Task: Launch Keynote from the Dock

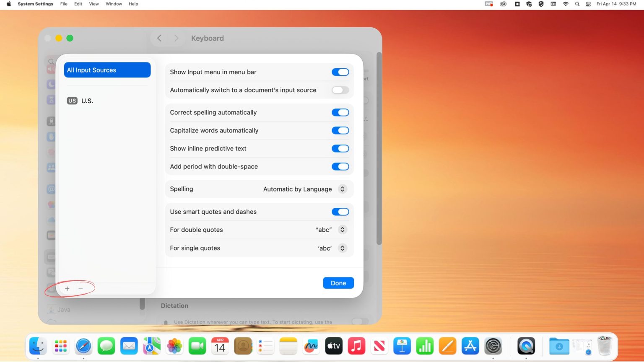Action: pyautogui.click(x=402, y=346)
